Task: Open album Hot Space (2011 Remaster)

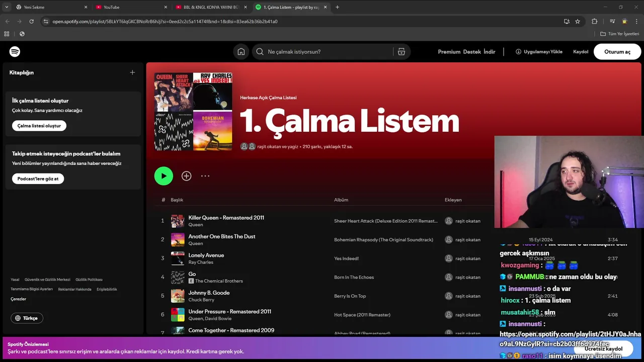Action: click(362, 315)
